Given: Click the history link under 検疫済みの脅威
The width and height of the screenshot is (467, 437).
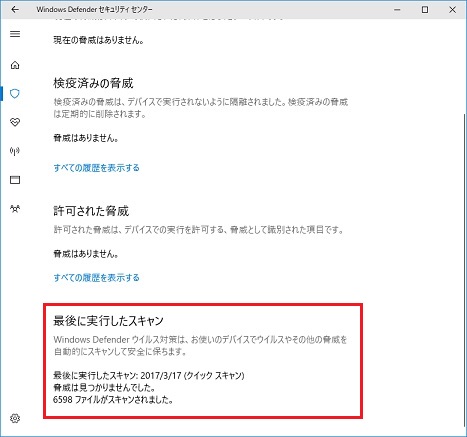Looking at the screenshot, I should pyautogui.click(x=96, y=168).
